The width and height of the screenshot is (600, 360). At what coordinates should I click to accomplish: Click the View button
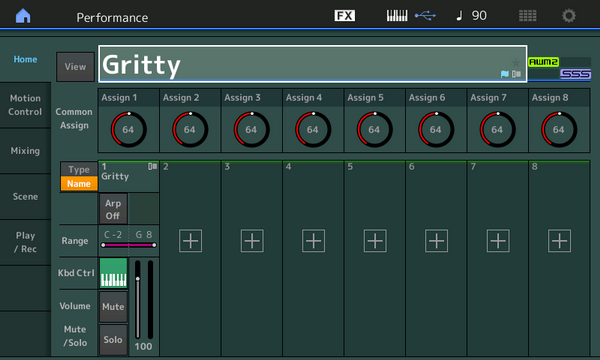[75, 67]
